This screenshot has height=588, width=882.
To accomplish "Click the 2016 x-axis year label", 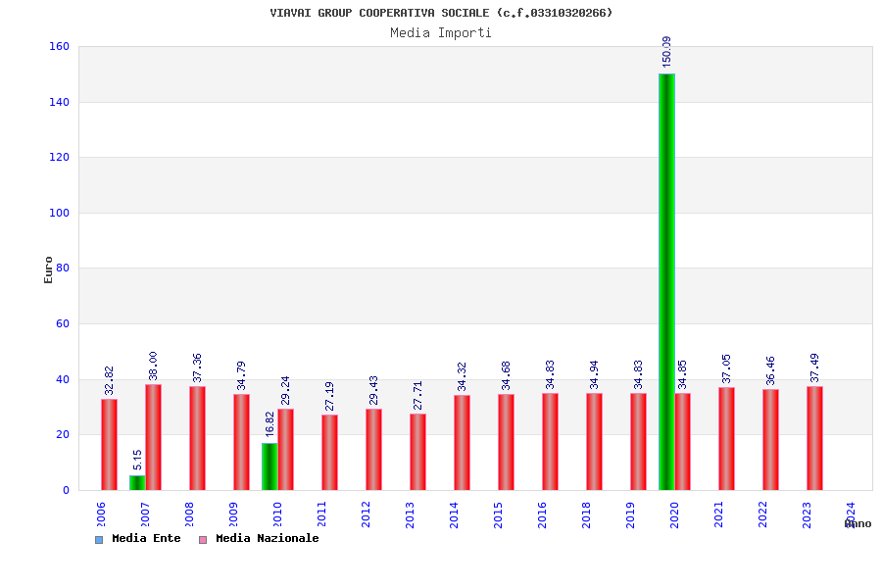I will (542, 514).
